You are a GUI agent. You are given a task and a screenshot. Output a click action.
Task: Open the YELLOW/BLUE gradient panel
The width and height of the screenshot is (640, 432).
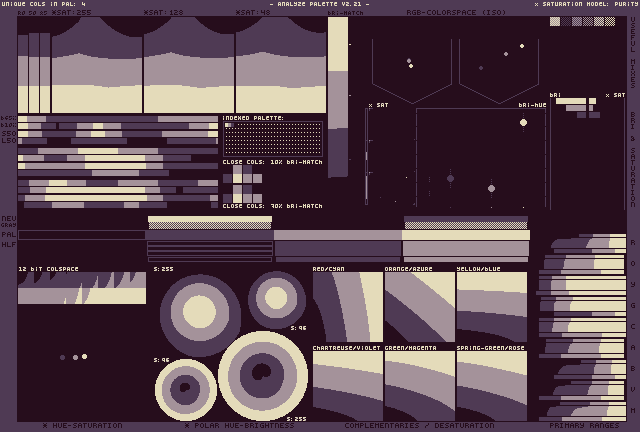point(492,307)
